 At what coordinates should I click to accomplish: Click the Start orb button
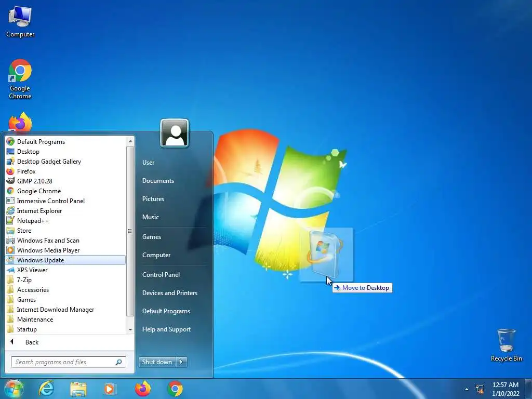pos(14,389)
